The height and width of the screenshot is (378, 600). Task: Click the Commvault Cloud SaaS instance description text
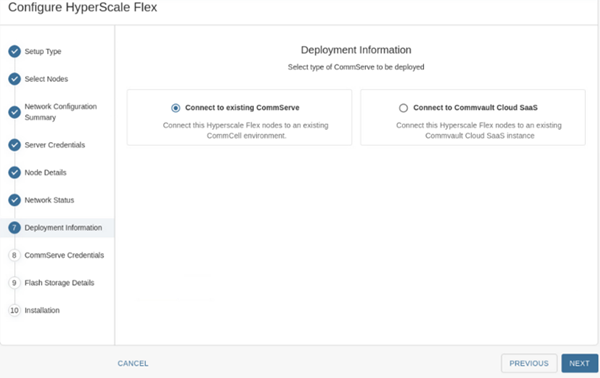tap(479, 130)
